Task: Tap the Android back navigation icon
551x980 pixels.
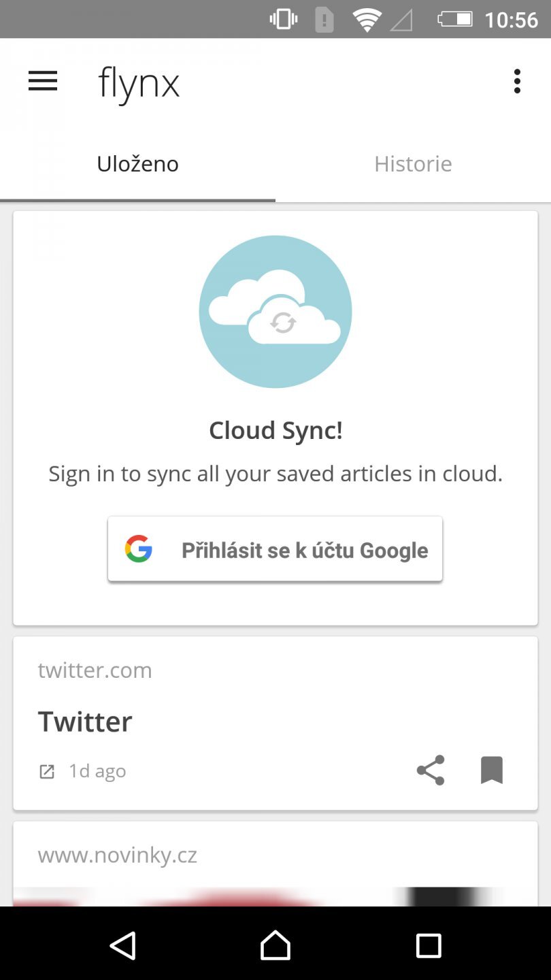Action: tap(123, 945)
